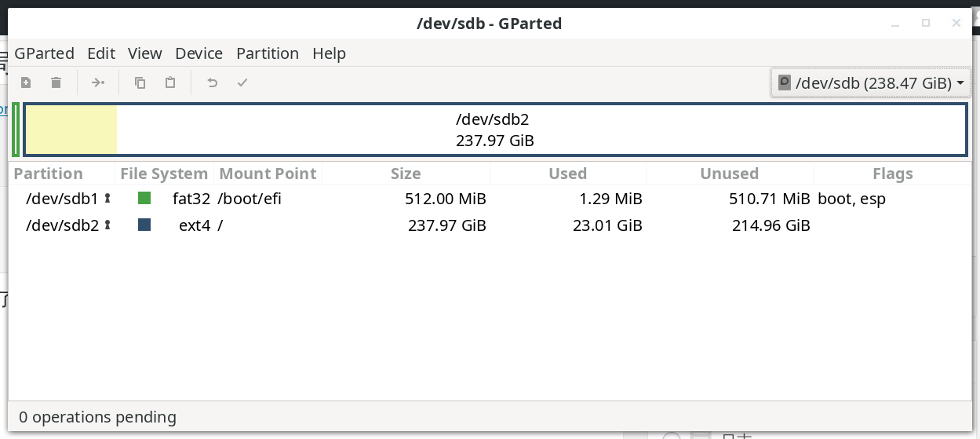This screenshot has height=439, width=980.
Task: Open the Device menu
Action: pos(199,53)
